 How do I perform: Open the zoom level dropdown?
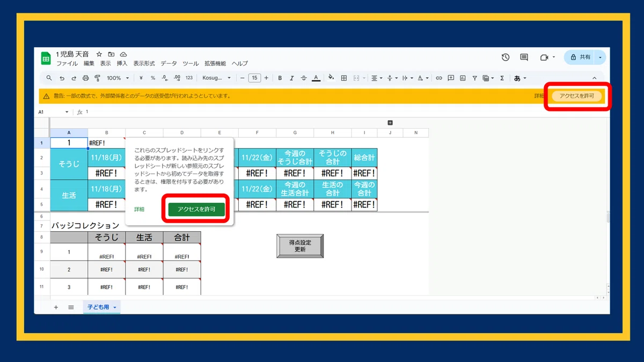coord(118,78)
